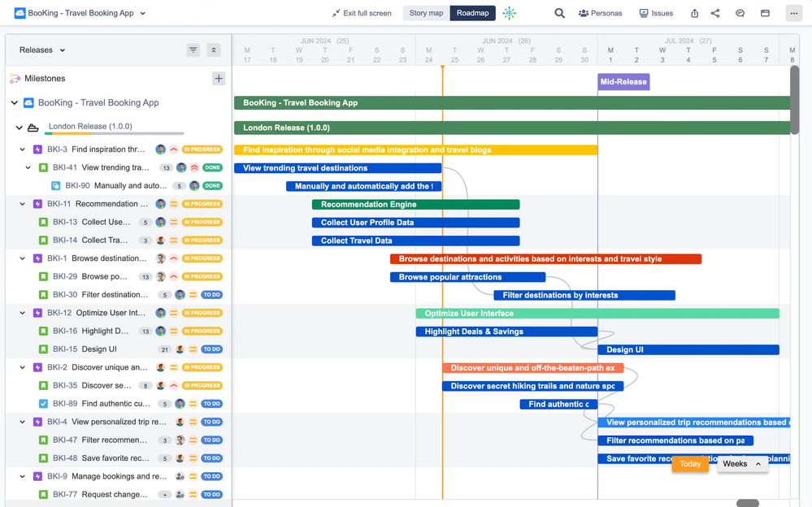Open the Weeks timescale dropdown
Screen dimensions: 812x507
coord(741,464)
